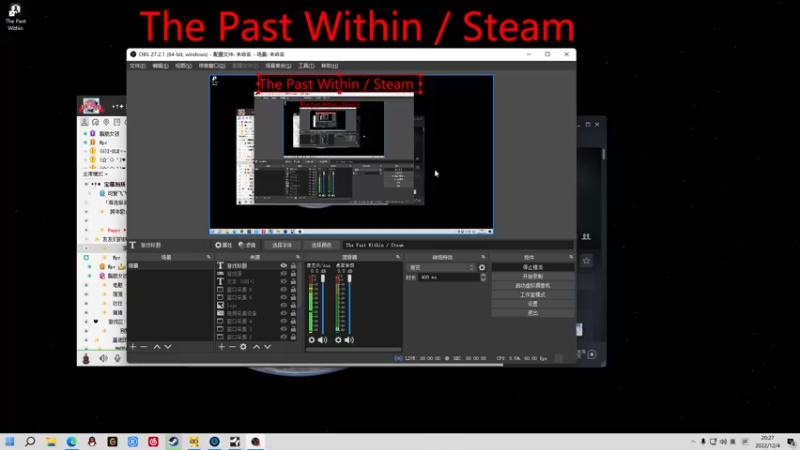800x450 pixels.
Task: Click the 选择字体 button
Action: coord(282,245)
